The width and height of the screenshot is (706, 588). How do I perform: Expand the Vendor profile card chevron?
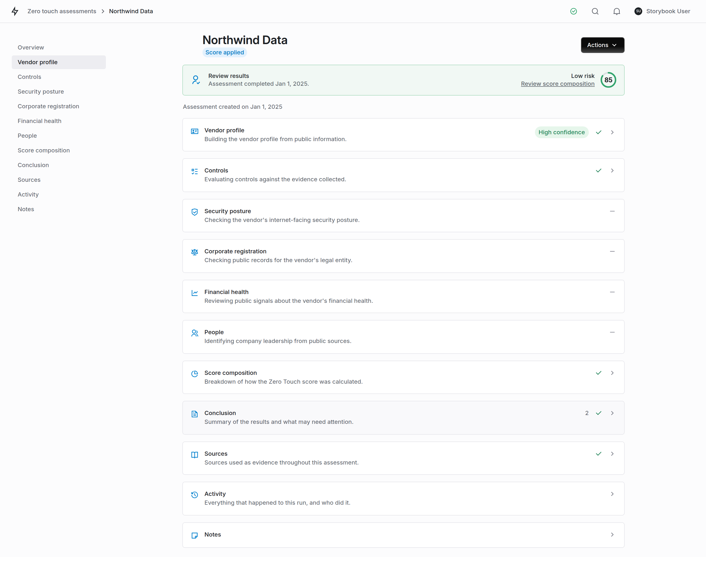612,132
